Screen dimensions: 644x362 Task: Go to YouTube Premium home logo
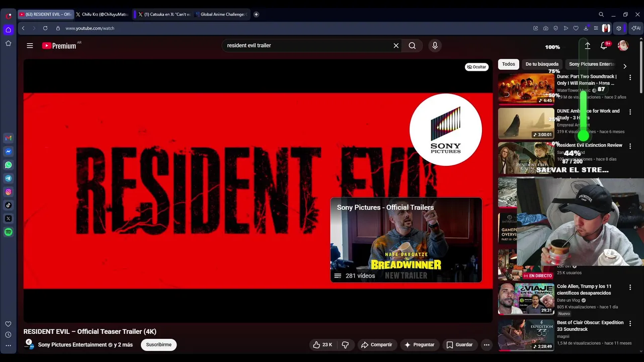59,45
